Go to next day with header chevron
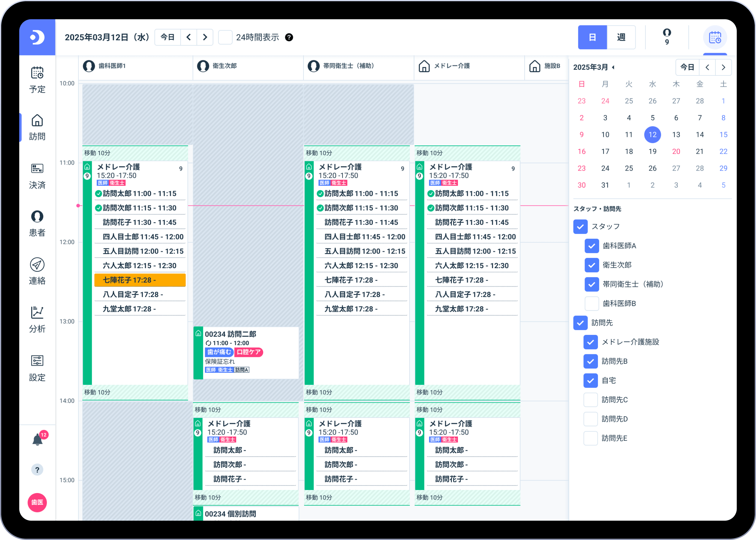 (x=205, y=37)
